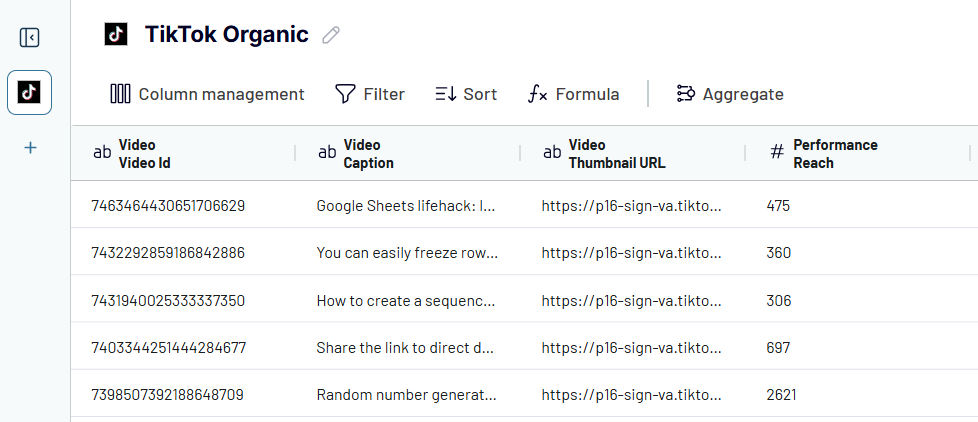Viewport: 978px width, 422px height.
Task: Open the Filter options
Action: click(x=369, y=94)
